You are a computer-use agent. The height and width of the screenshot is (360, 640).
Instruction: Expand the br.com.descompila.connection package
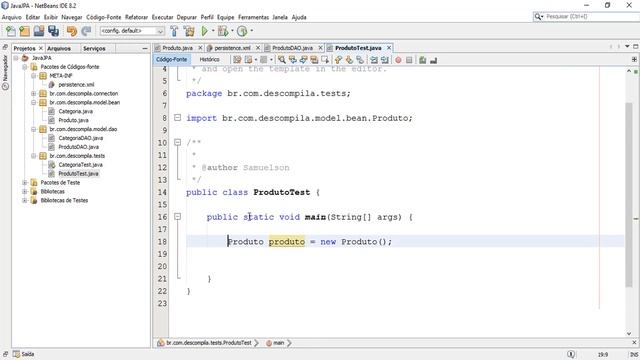coord(33,93)
